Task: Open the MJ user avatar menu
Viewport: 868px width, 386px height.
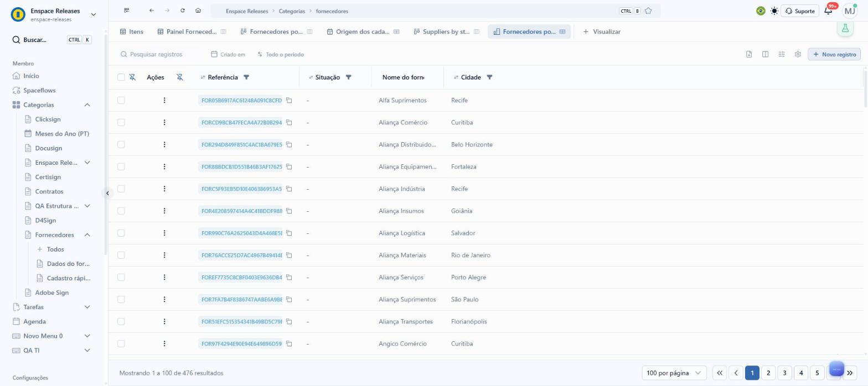Action: [850, 11]
